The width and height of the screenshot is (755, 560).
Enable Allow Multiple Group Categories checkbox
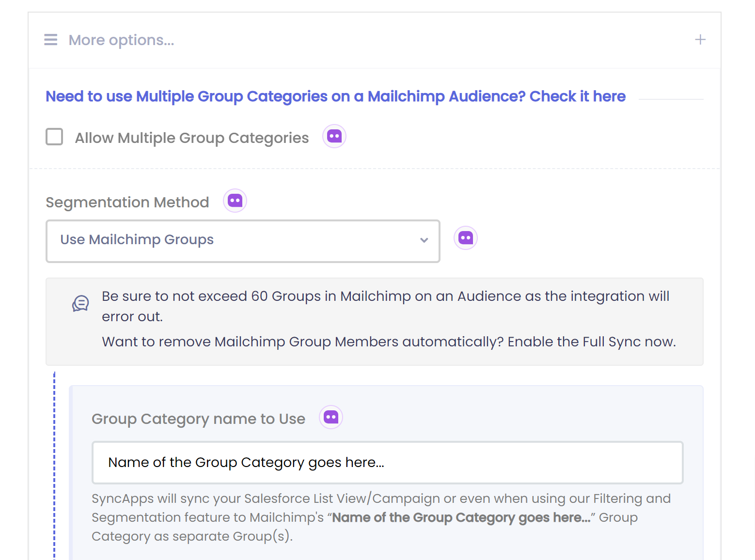[54, 137]
